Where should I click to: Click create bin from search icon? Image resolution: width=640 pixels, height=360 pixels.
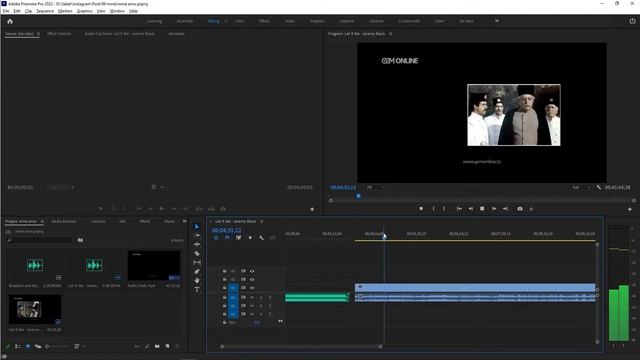tap(80, 240)
